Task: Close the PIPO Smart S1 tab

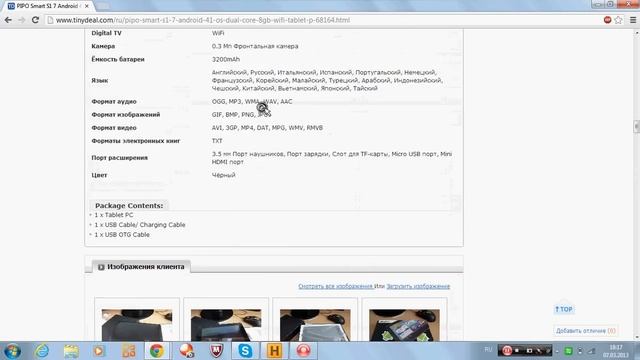Action: (x=87, y=6)
